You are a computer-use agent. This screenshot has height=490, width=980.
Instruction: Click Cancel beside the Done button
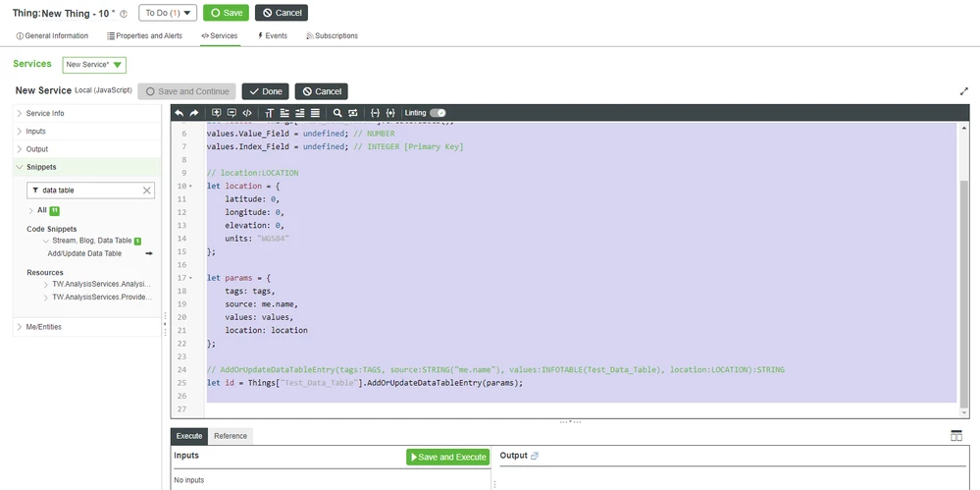[x=321, y=91]
